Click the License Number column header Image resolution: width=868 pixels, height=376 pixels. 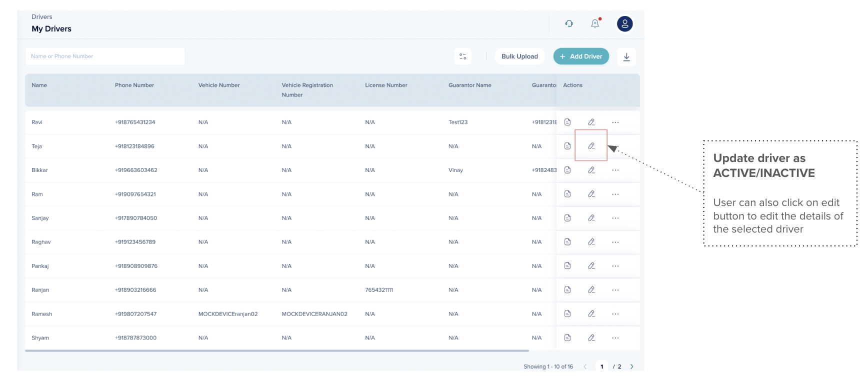[x=386, y=85]
